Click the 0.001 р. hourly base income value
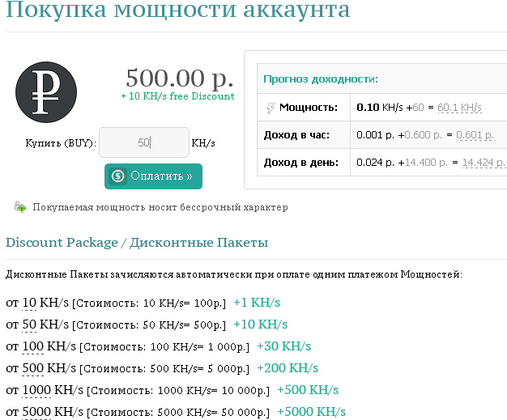 (375, 134)
